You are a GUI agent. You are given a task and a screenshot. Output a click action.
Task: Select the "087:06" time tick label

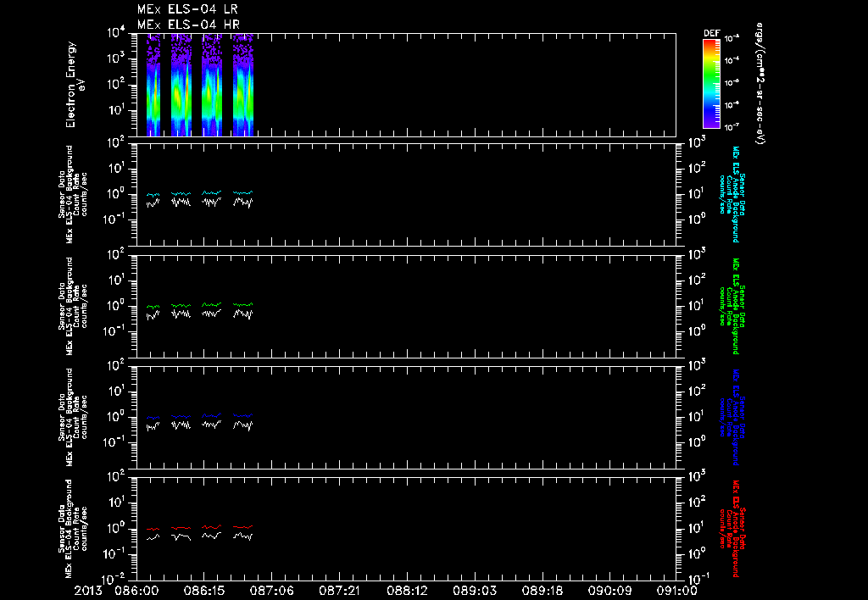271,591
